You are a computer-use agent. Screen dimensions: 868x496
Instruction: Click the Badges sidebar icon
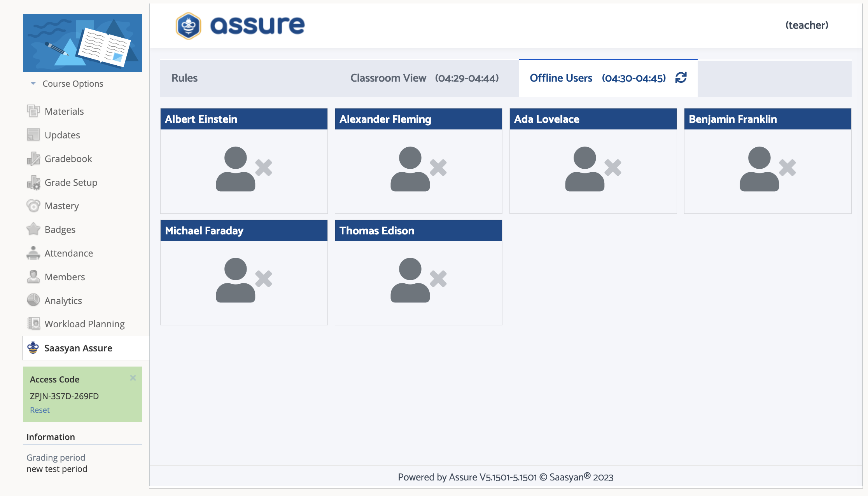34,229
